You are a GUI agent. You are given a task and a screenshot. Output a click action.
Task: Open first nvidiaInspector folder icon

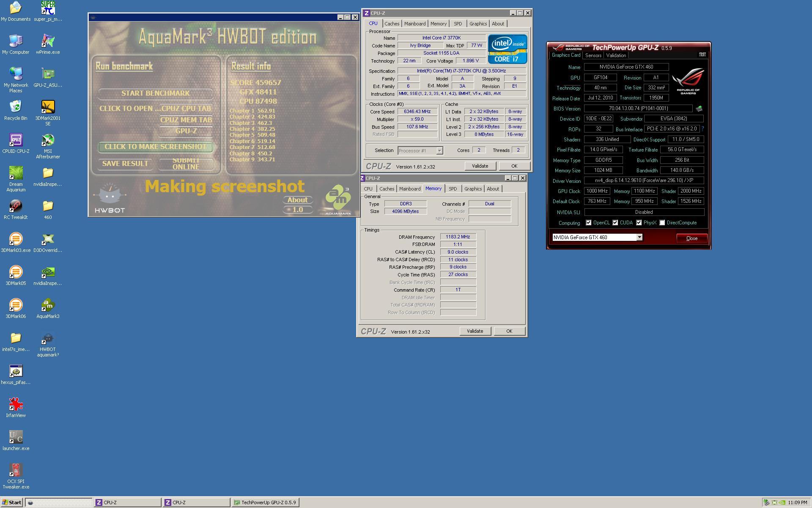click(48, 177)
